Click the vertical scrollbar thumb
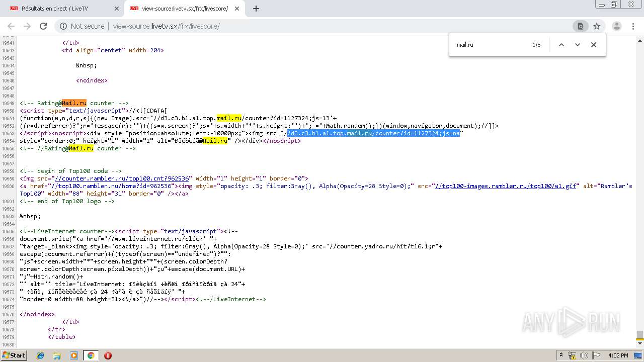 pos(639,335)
